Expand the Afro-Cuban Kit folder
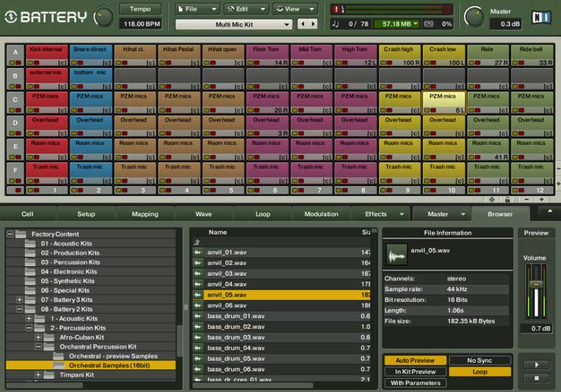 pyautogui.click(x=38, y=337)
